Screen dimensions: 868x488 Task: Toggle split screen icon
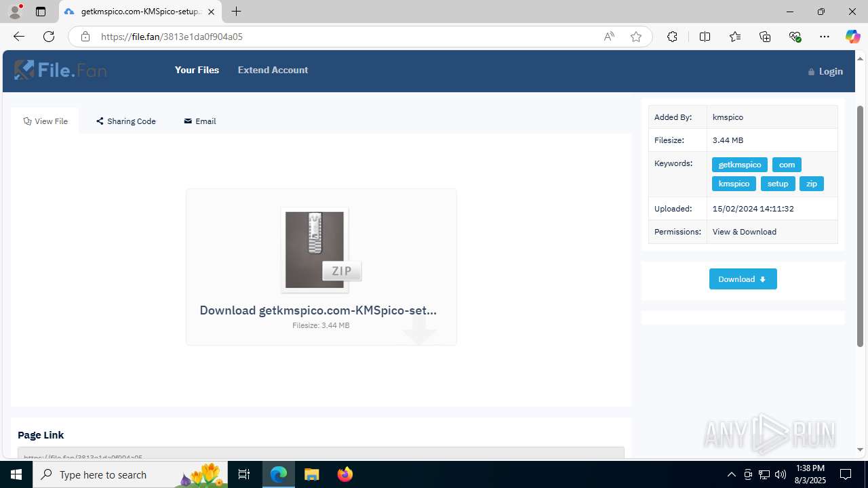click(x=705, y=37)
